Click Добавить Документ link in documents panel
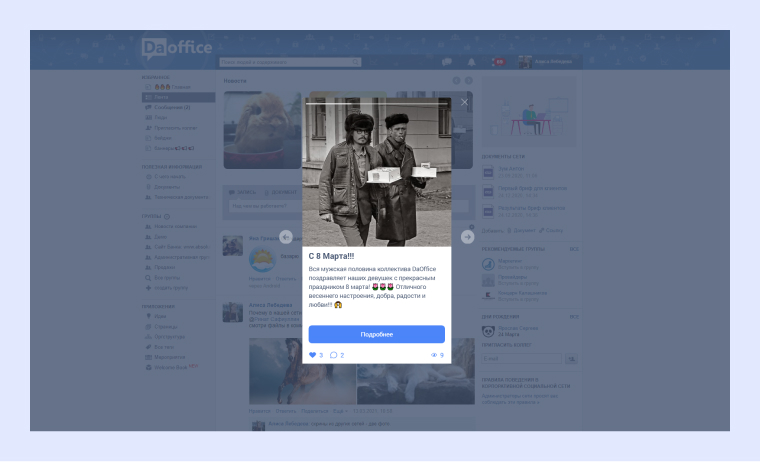Image resolution: width=760 pixels, height=462 pixels. click(x=521, y=231)
